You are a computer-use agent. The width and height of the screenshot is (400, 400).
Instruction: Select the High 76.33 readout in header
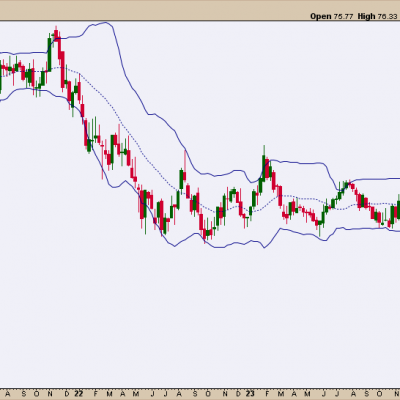click(x=378, y=16)
